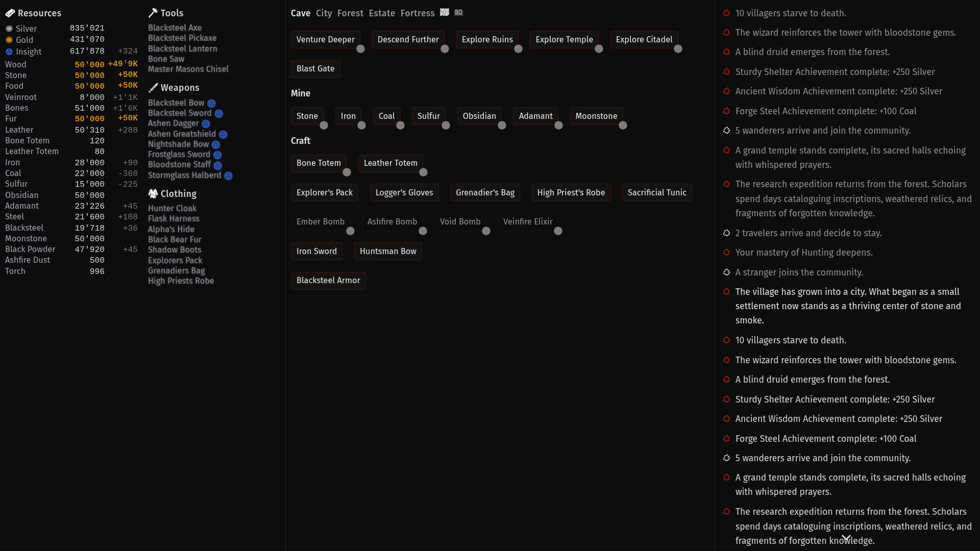Click the Silver coin icon
The height and width of the screenshot is (551, 980).
(9, 29)
